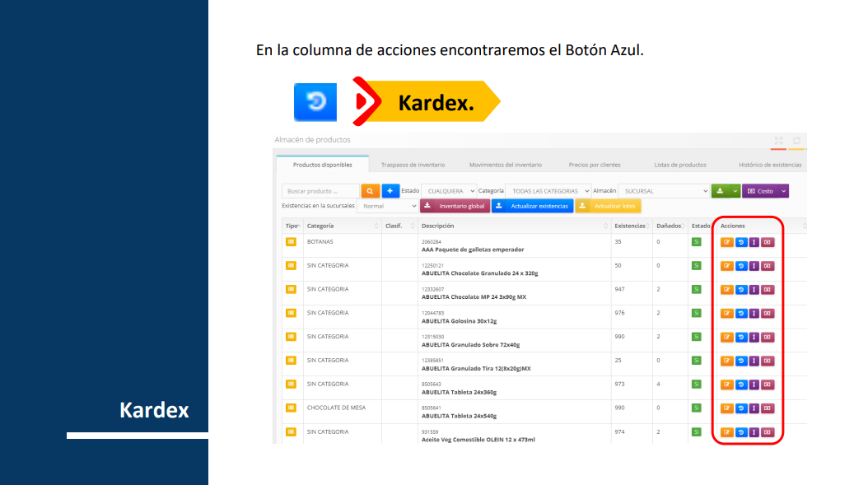Click in the Buscar producto search field

coord(320,191)
